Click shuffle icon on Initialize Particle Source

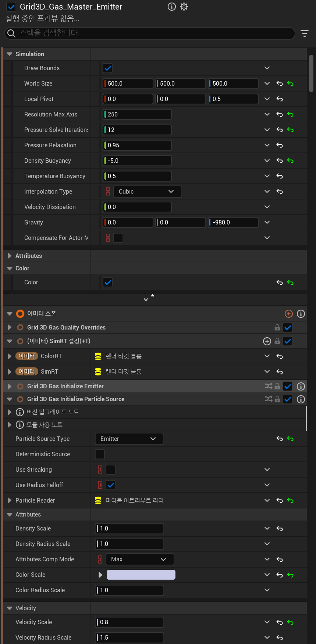point(269,399)
